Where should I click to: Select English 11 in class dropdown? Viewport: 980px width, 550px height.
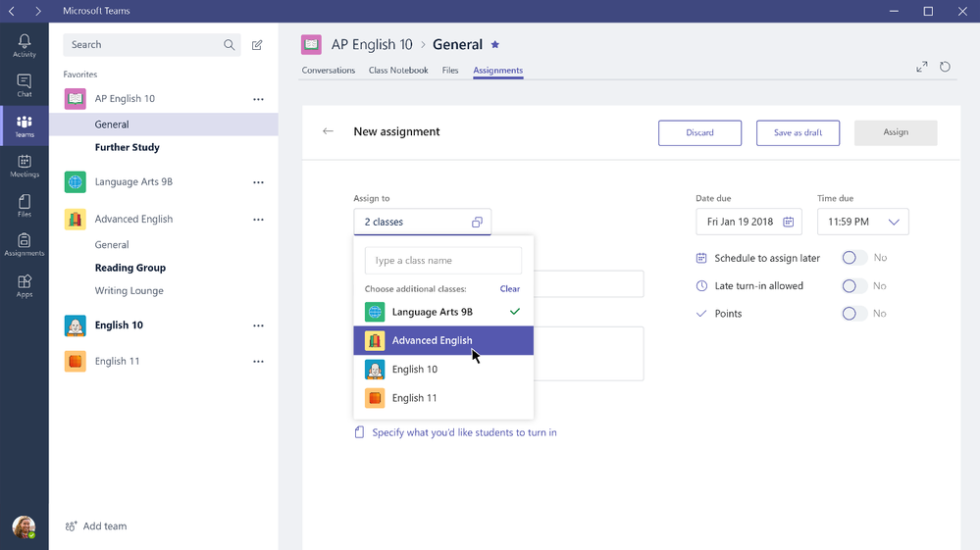coord(443,398)
